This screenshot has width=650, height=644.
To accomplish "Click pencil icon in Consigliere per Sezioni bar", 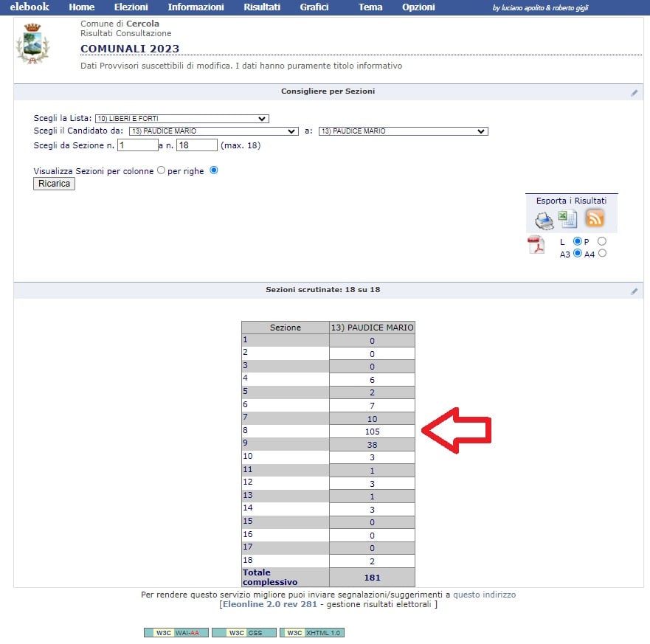I will (x=634, y=93).
